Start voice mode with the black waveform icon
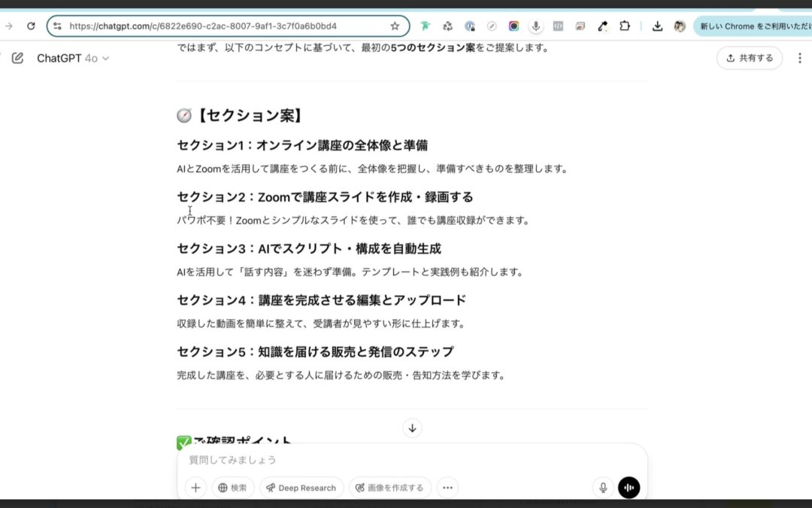812x508 pixels. (629, 488)
